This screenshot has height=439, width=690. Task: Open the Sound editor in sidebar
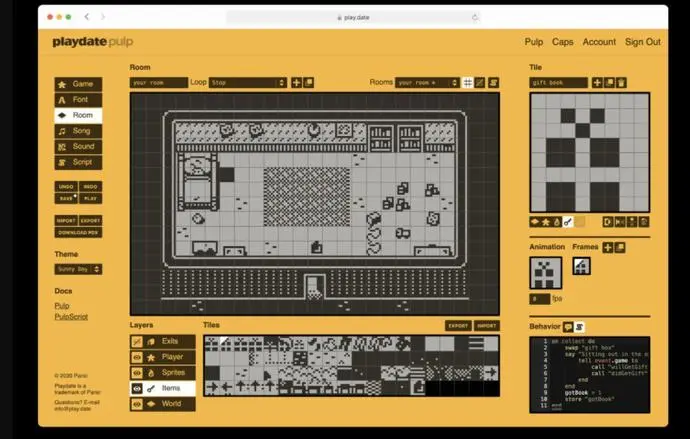click(x=78, y=146)
